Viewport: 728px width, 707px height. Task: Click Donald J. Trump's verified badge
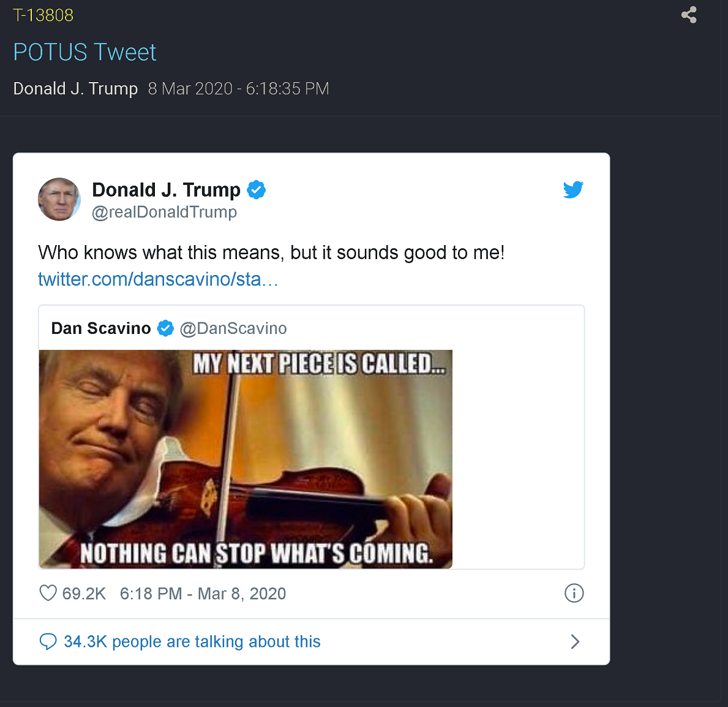[256, 190]
